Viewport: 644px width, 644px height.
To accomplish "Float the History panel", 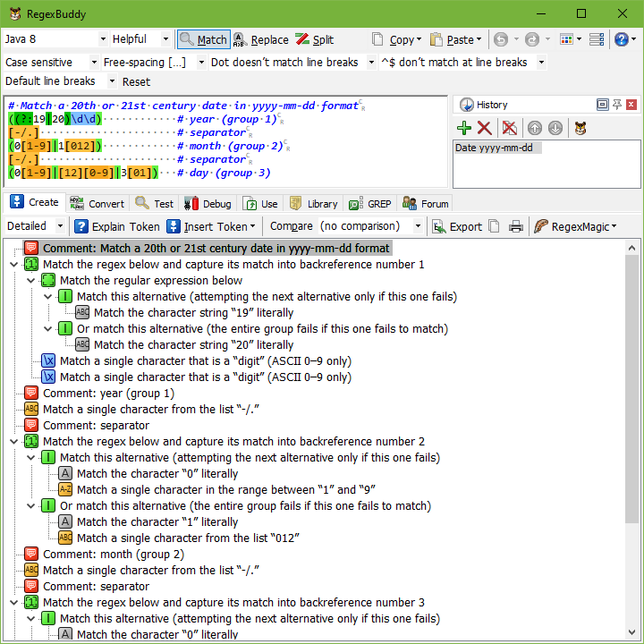I will point(602,105).
